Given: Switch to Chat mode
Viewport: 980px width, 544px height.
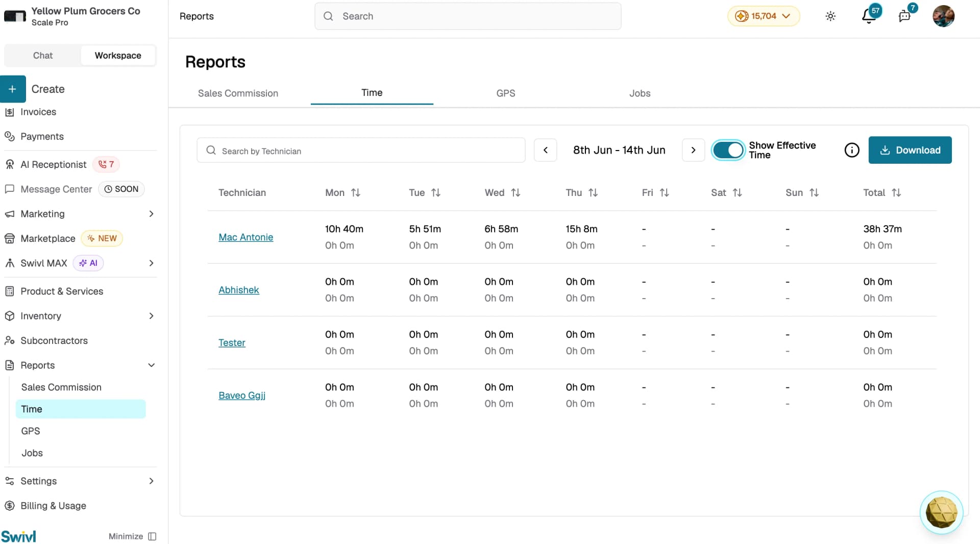Looking at the screenshot, I should click(x=43, y=55).
